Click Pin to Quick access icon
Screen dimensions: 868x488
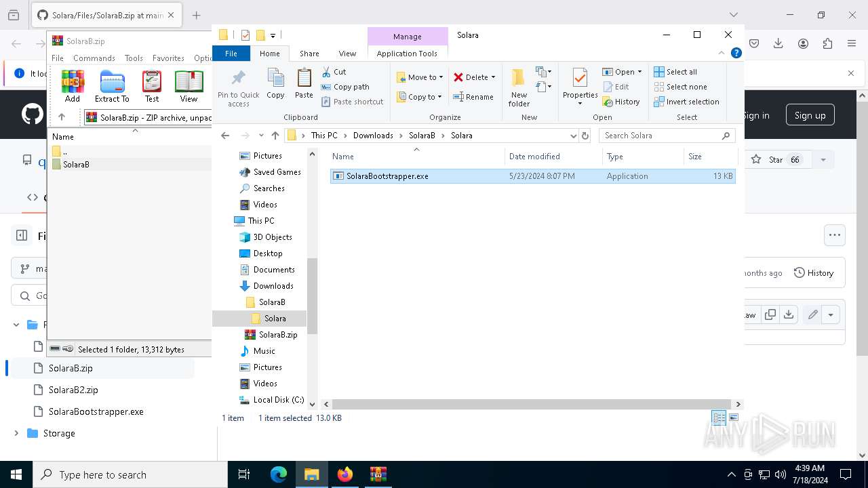[x=238, y=87]
